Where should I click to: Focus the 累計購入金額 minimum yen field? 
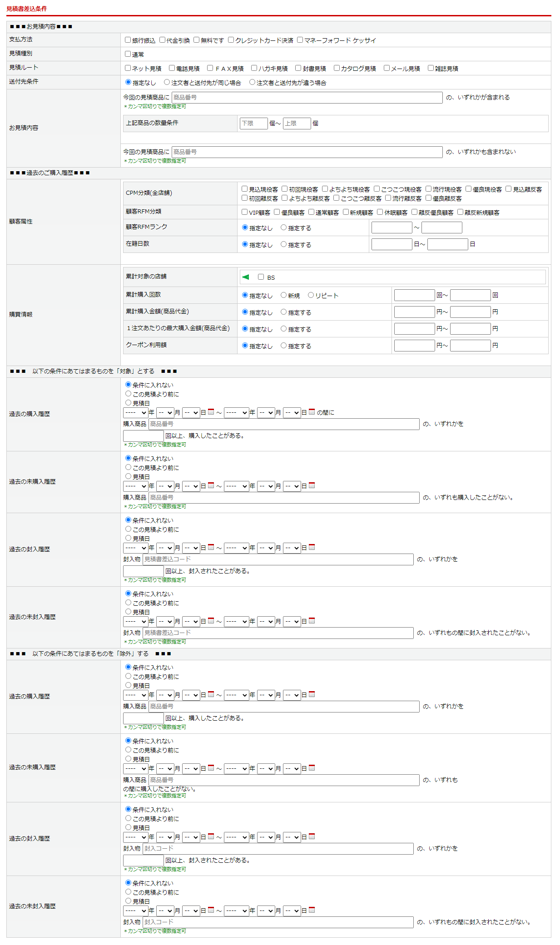414,312
